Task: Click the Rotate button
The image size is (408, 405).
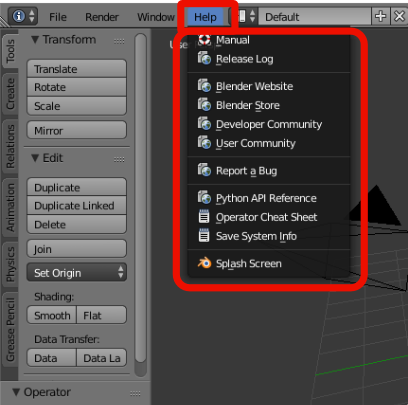Action: pos(77,87)
